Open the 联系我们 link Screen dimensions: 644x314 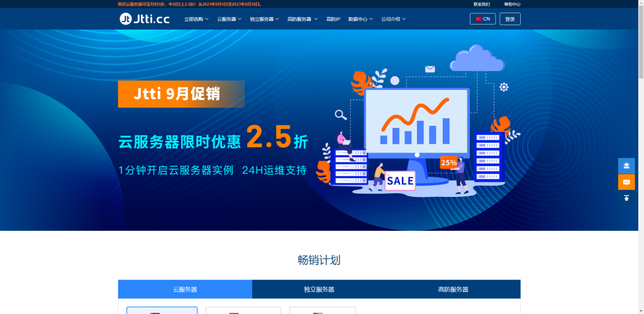coord(481,4)
